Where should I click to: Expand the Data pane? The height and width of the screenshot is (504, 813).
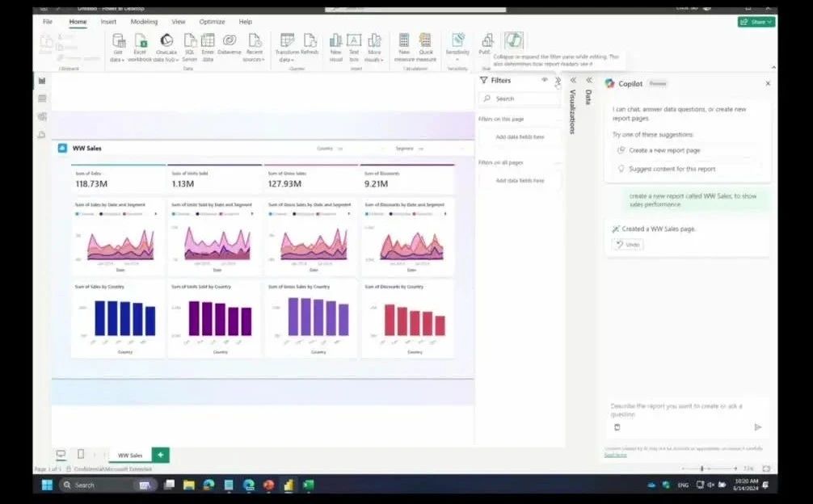pyautogui.click(x=589, y=80)
